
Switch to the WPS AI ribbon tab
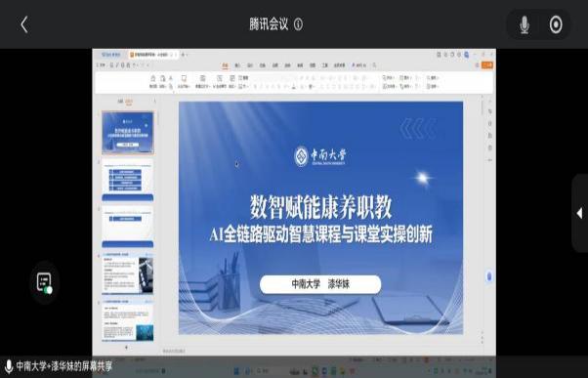[358, 65]
